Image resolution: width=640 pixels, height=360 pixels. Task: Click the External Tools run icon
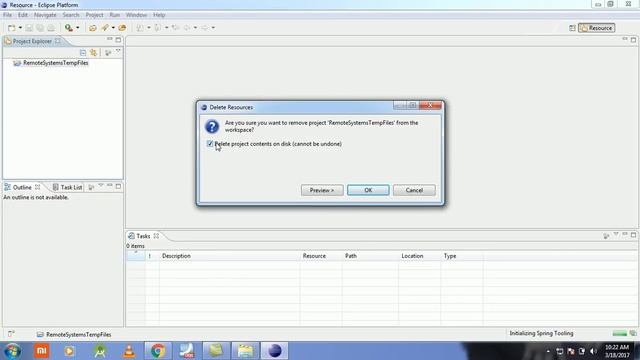click(x=69, y=28)
